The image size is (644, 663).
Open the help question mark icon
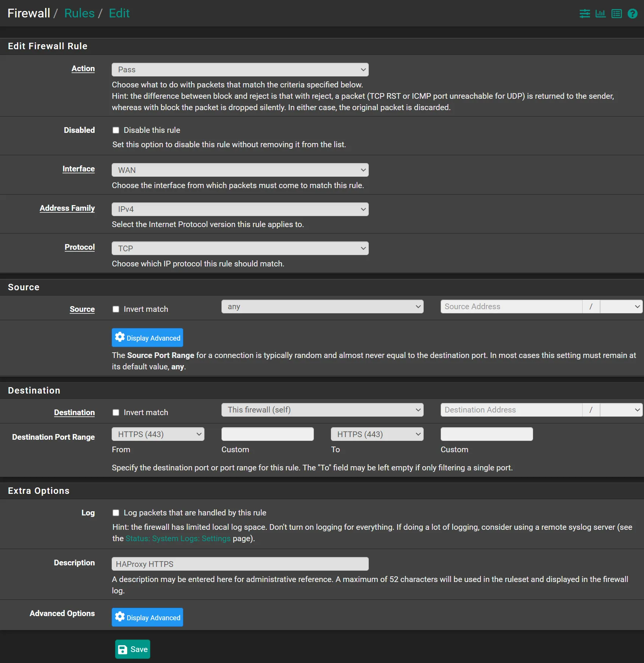click(632, 14)
